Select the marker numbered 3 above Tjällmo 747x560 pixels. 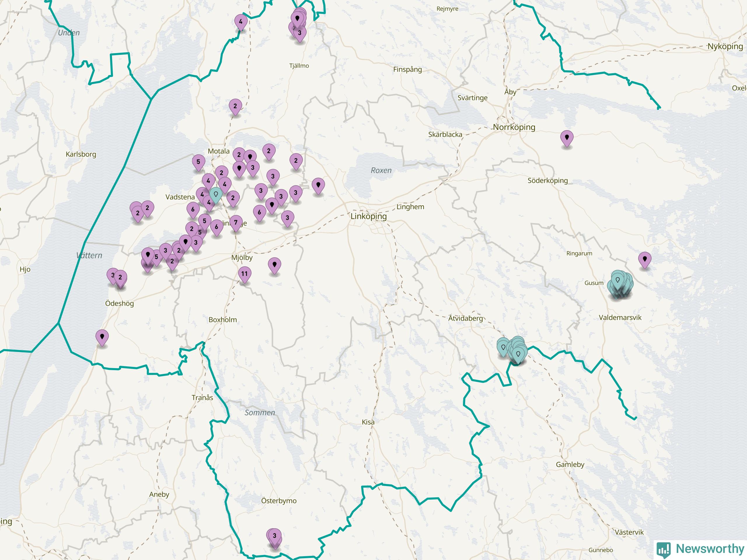coord(300,34)
